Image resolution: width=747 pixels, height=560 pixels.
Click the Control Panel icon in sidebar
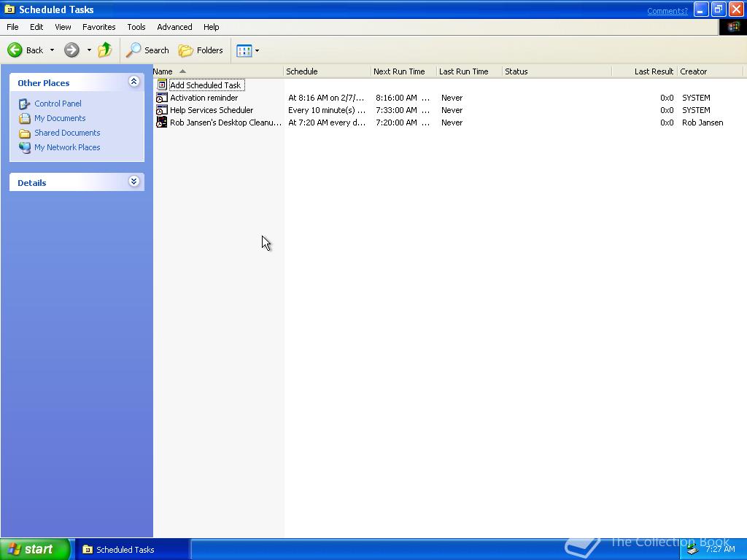[24, 104]
